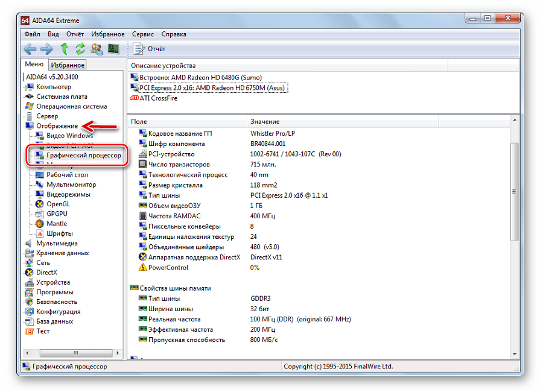Click the green graph monitor toolbar icon

coord(113,49)
